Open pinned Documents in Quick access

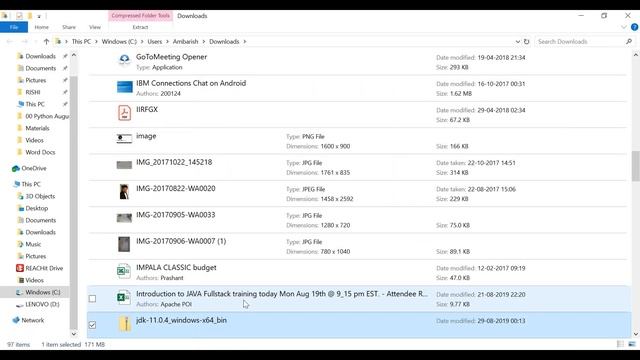pos(40,68)
